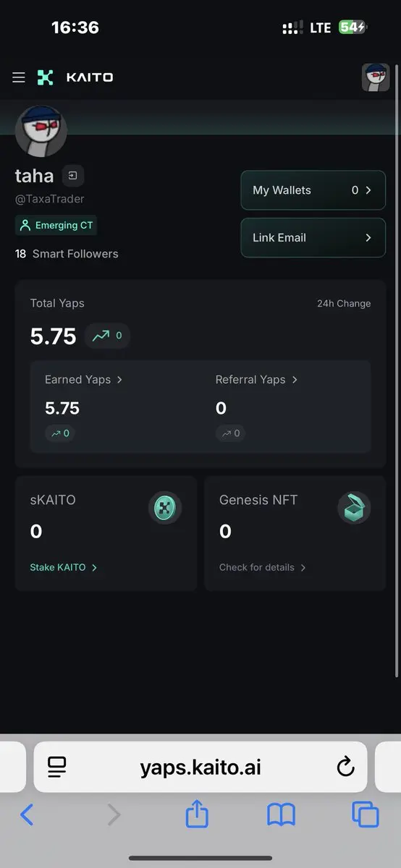This screenshot has width=401, height=868.
Task: Open the hamburger menu
Action: tap(19, 77)
